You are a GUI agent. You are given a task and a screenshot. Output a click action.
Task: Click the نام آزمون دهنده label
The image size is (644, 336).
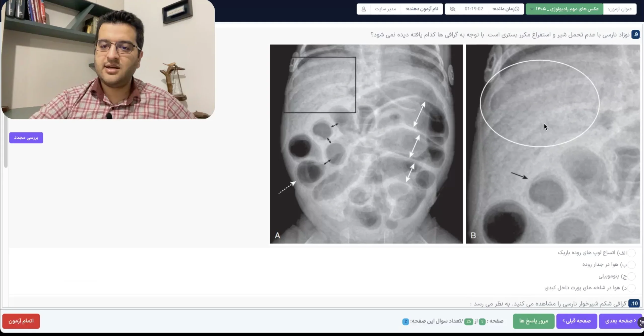coord(422,9)
